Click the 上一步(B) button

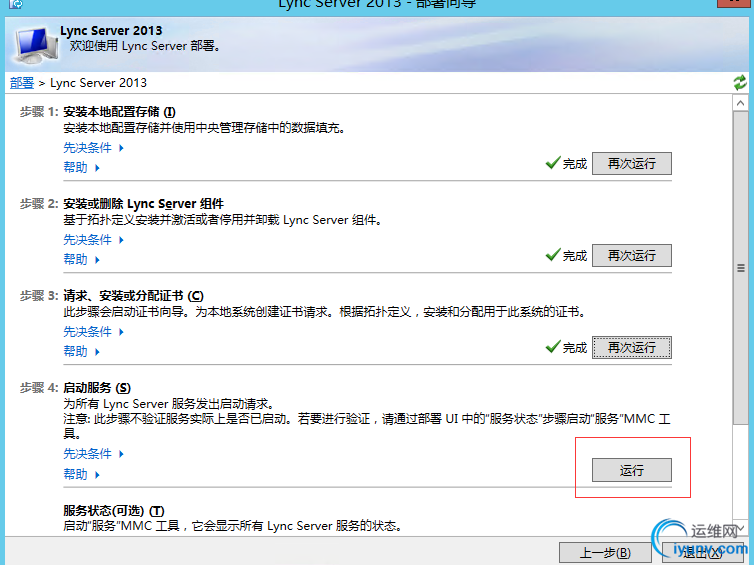pos(604,553)
